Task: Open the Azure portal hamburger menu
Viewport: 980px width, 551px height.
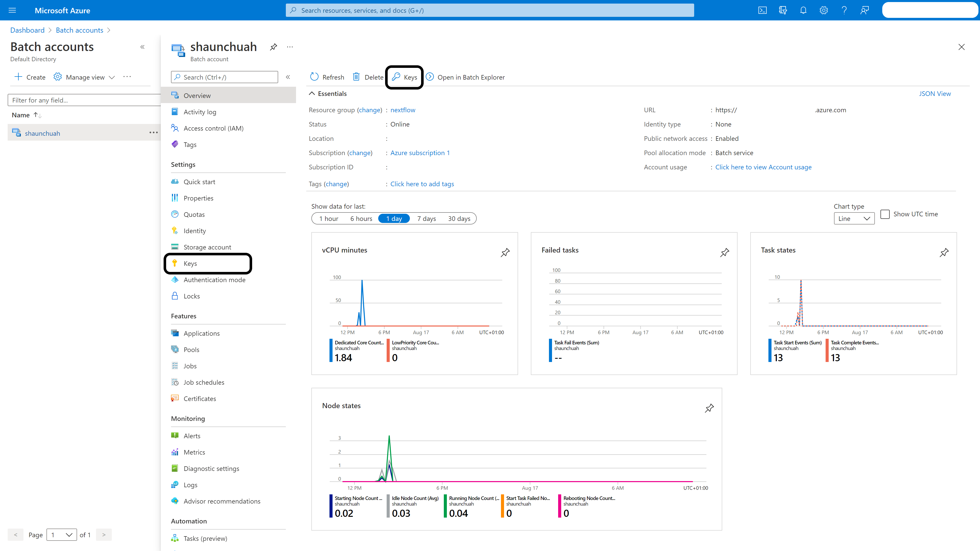Action: (x=12, y=10)
